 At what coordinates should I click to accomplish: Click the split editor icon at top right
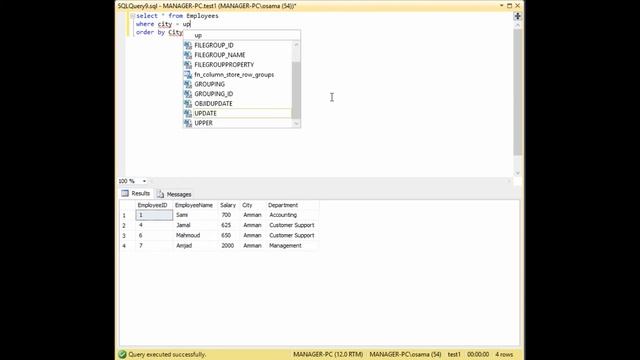pyautogui.click(x=517, y=16)
